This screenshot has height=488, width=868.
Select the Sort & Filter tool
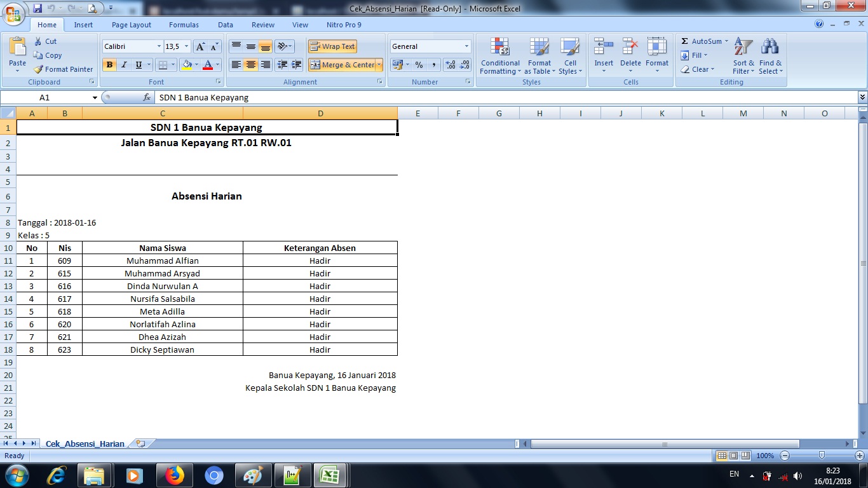[x=742, y=56]
